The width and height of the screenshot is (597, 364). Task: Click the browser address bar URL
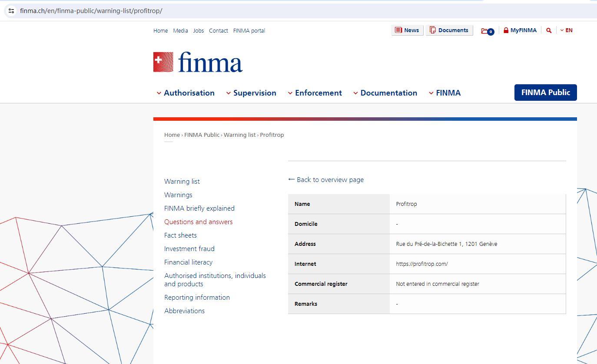pos(91,10)
